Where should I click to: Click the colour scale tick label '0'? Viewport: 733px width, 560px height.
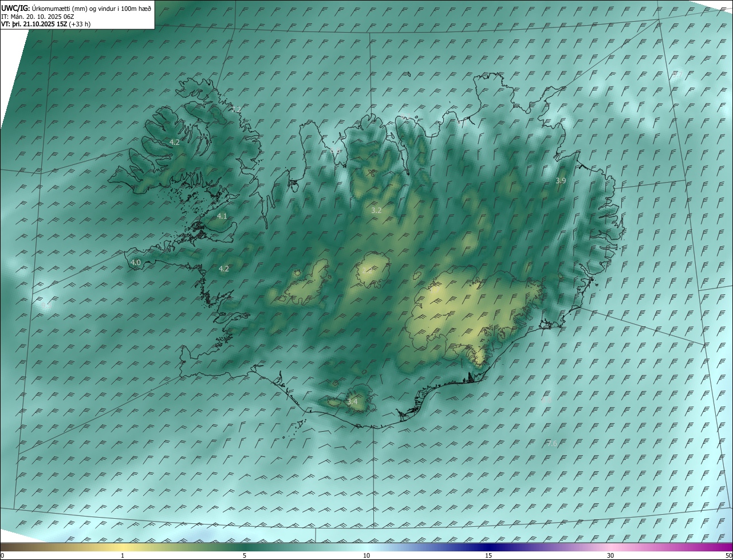coord(2,555)
